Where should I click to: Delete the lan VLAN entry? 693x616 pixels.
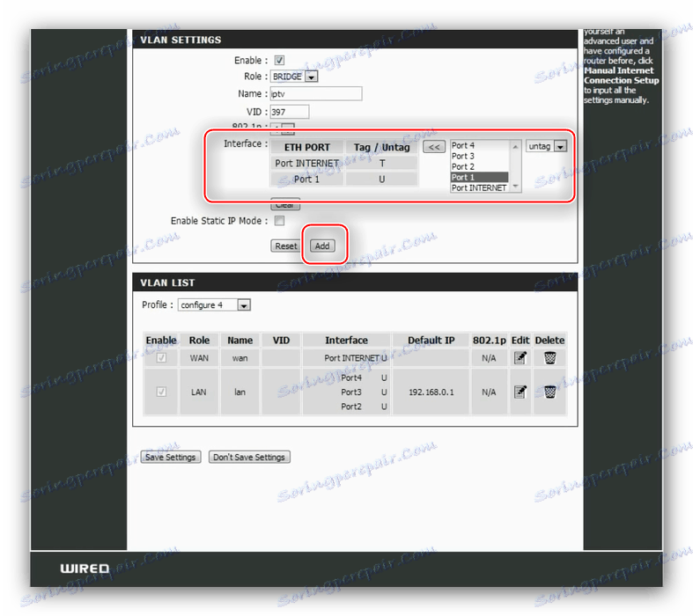coord(549,392)
